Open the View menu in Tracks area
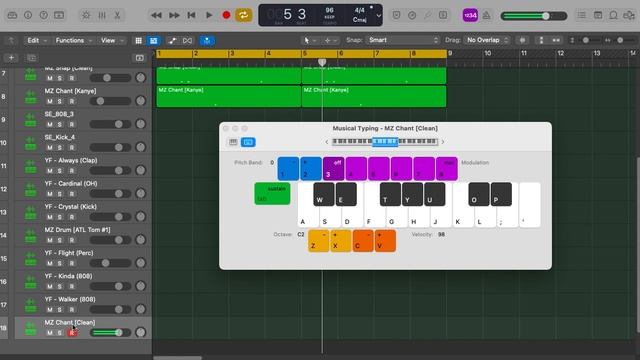This screenshot has width=640, height=360. [x=112, y=40]
